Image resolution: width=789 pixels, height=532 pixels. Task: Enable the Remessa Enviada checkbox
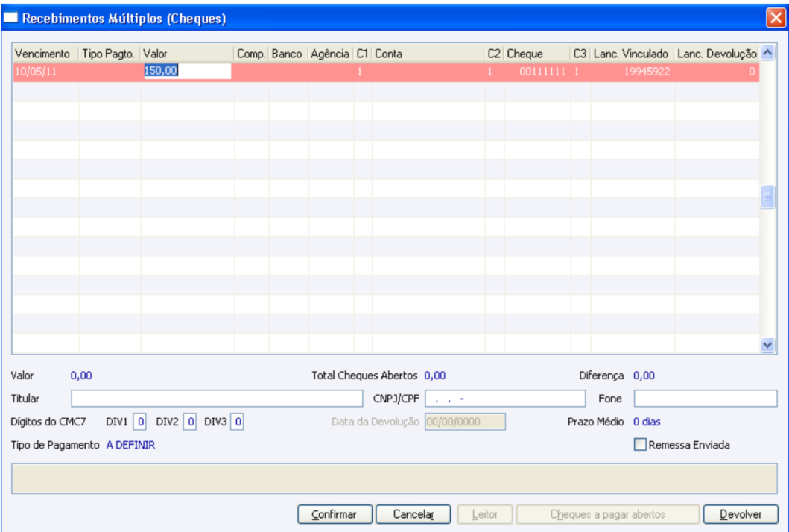640,445
